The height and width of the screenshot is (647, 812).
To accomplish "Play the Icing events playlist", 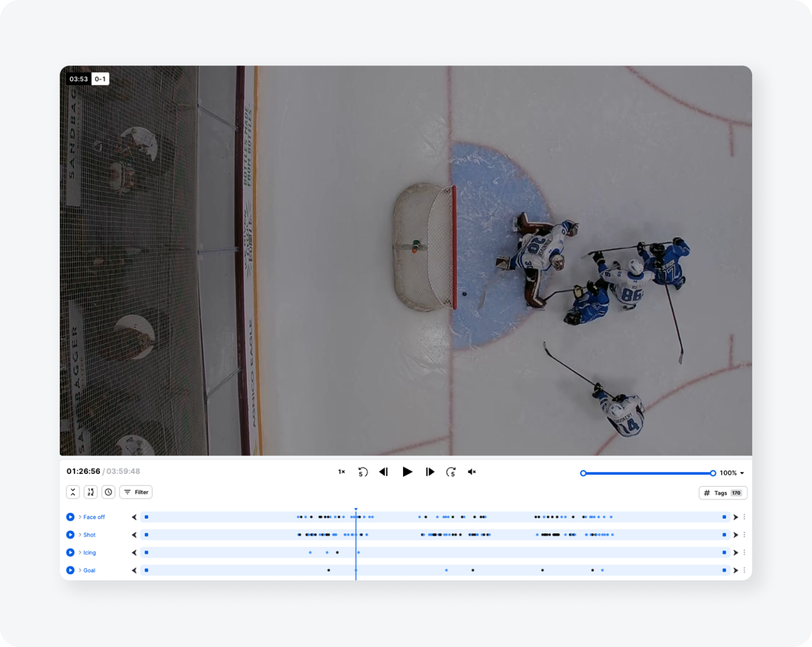I will tap(71, 553).
